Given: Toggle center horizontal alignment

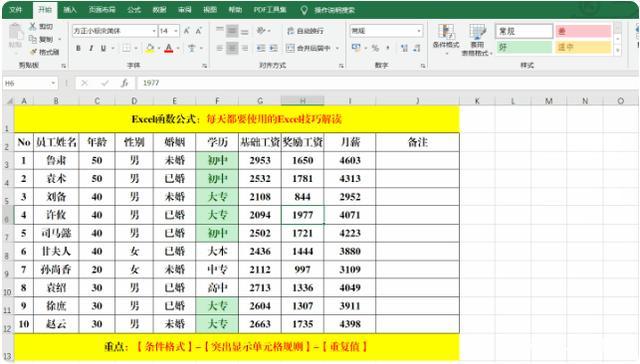Looking at the screenshot, I should [232, 48].
